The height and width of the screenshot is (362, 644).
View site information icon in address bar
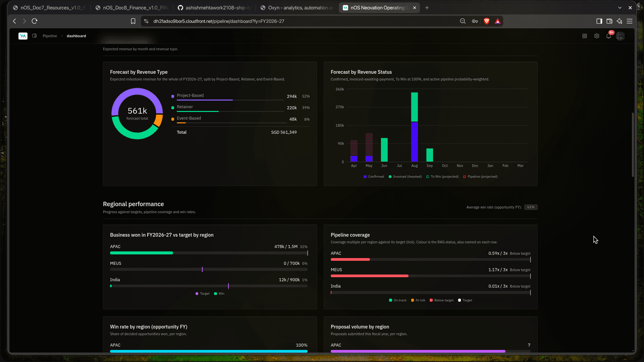(146, 21)
